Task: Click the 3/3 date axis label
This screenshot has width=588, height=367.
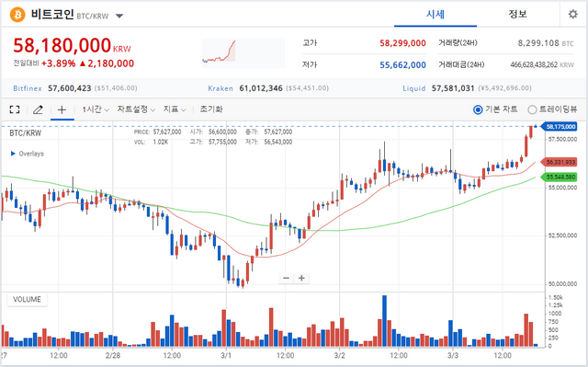Action: (x=453, y=355)
